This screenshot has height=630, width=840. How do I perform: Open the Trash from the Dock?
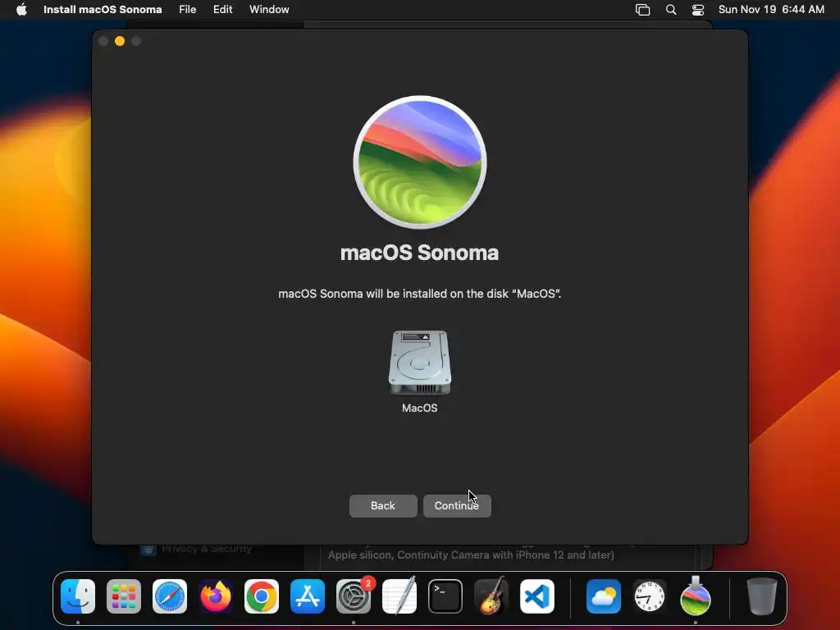pos(762,596)
